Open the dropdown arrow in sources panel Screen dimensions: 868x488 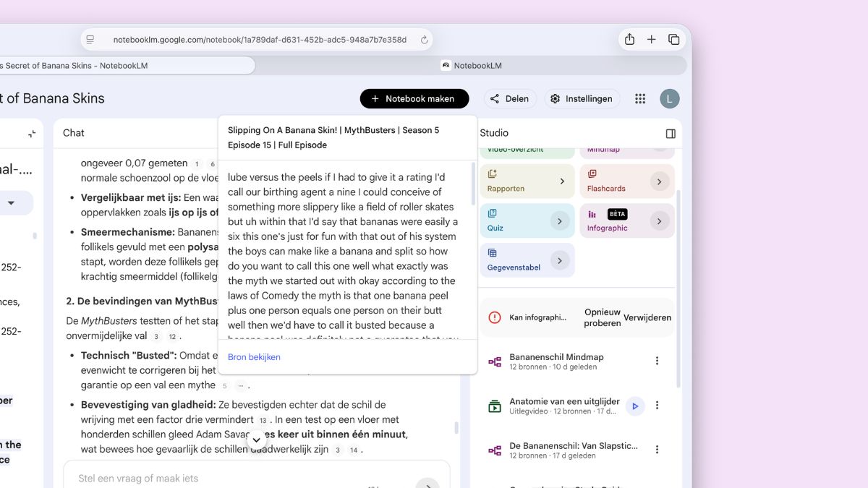11,203
